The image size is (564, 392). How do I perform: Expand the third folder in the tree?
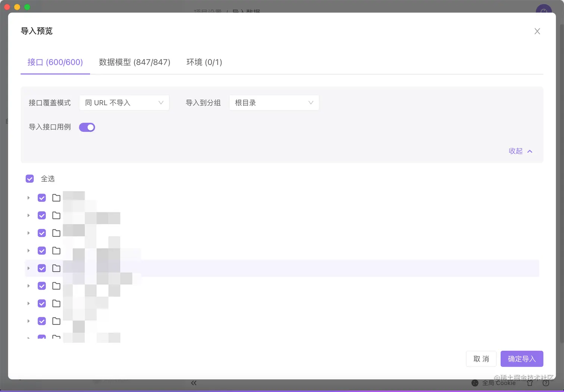(x=28, y=233)
